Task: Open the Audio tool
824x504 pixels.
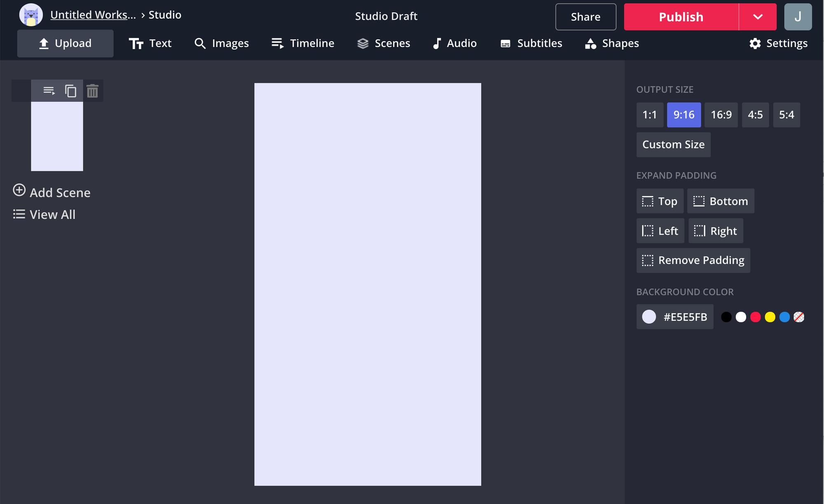Action: (x=455, y=43)
